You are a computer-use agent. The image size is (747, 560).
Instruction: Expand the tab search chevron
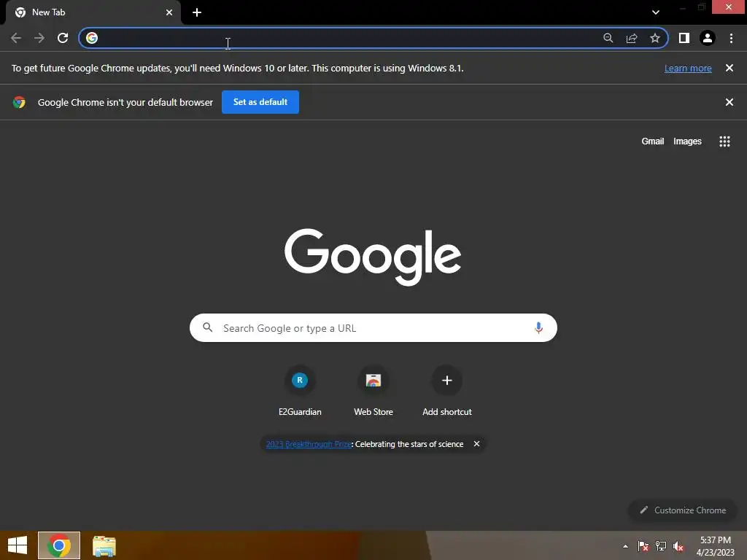click(x=656, y=12)
